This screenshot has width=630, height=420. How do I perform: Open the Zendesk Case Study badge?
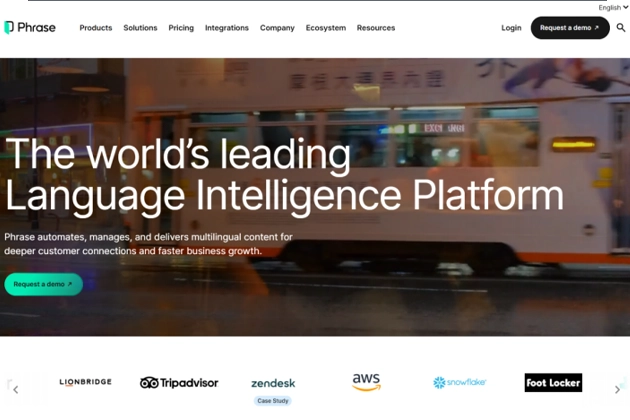(273, 401)
